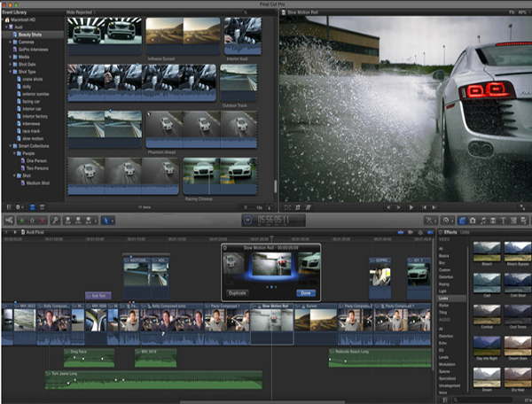Toggle timeline skimming icon

(401, 232)
